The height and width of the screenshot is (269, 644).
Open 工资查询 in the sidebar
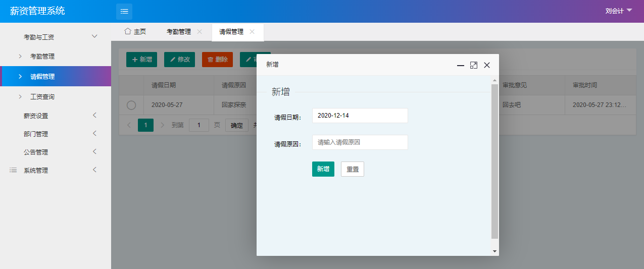42,96
